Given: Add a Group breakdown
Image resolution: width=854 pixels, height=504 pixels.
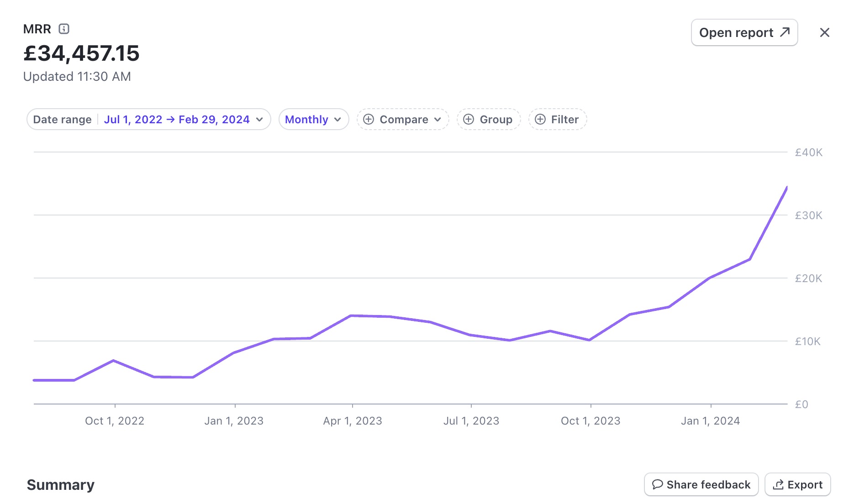Looking at the screenshot, I should coord(489,120).
